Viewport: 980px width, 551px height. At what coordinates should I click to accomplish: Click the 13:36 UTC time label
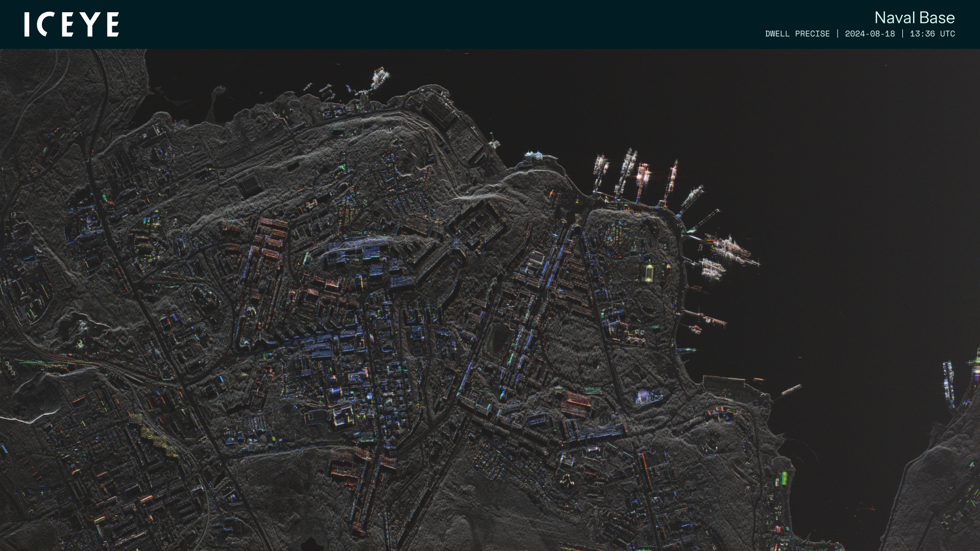[932, 34]
